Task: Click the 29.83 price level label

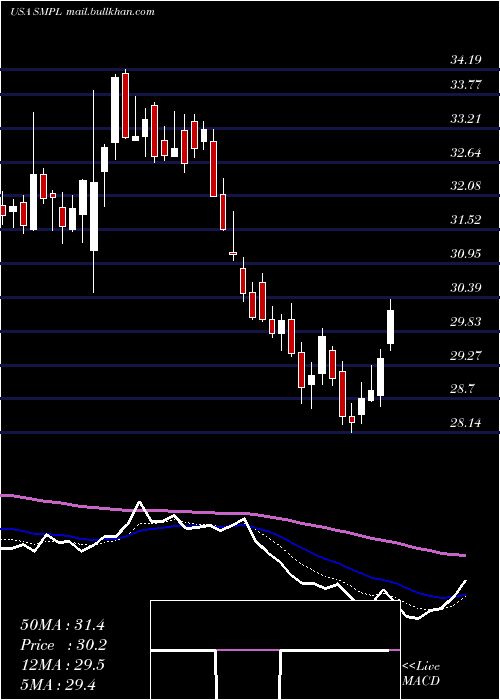Action: [466, 321]
